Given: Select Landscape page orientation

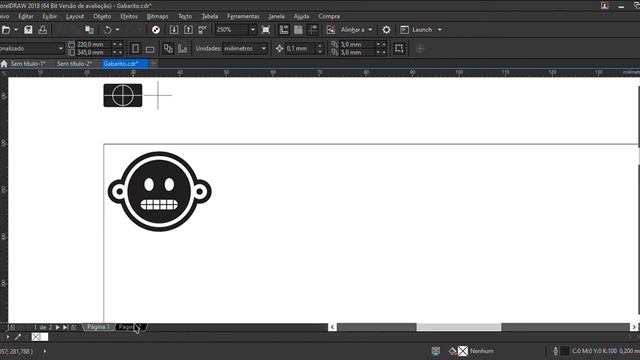Looking at the screenshot, I should click(x=150, y=49).
